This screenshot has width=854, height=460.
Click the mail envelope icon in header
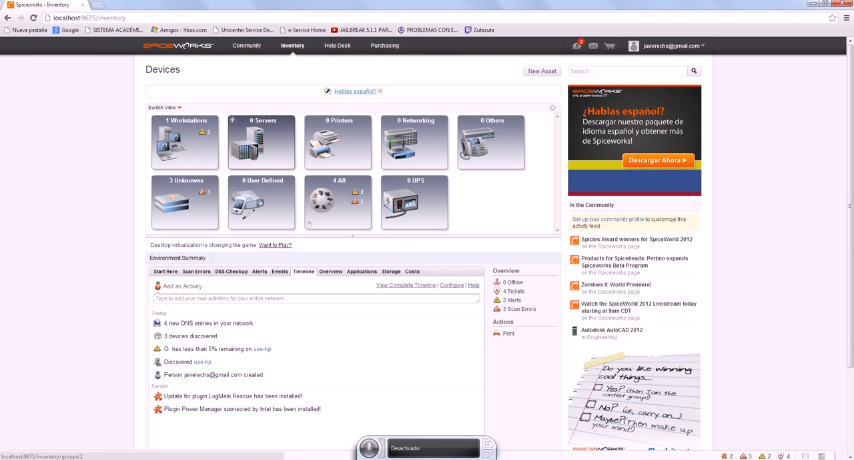[594, 46]
